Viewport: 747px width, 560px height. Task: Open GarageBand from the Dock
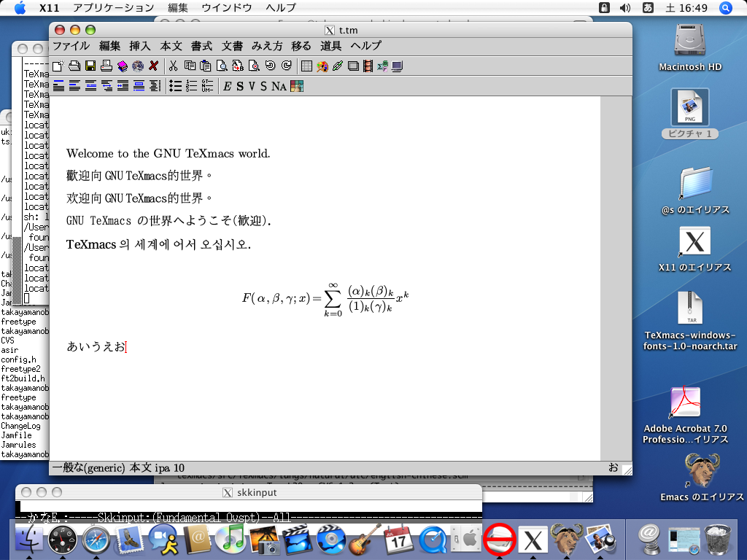point(365,540)
